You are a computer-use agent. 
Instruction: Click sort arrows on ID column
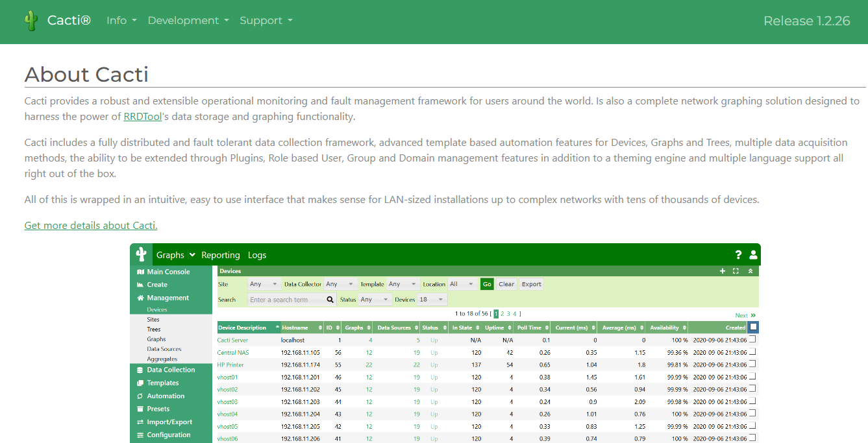[x=338, y=328]
